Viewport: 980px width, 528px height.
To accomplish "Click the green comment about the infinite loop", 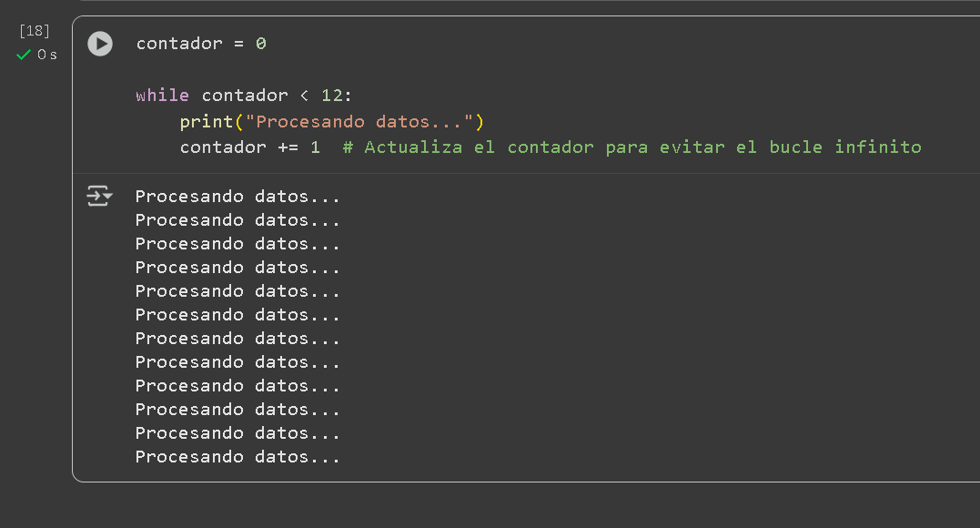I will pyautogui.click(x=631, y=147).
